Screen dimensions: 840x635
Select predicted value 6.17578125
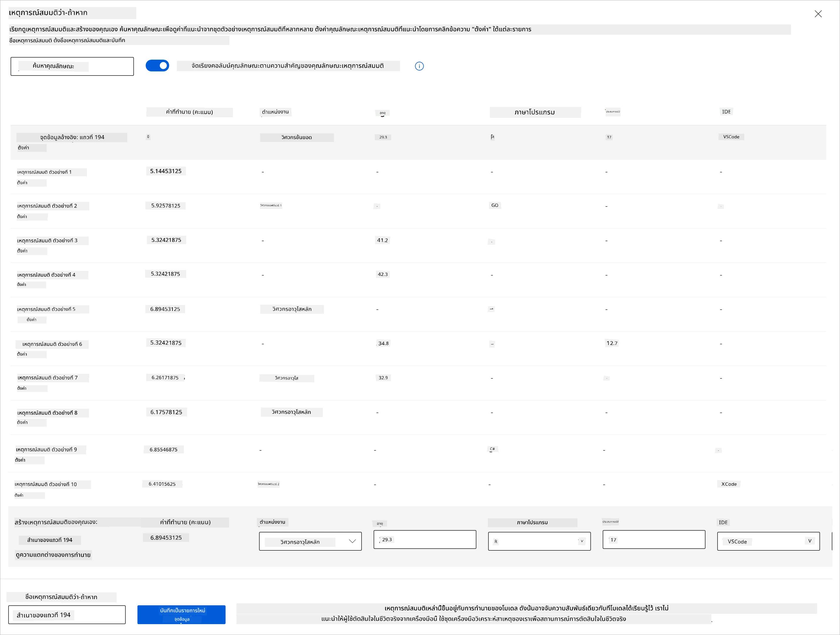tap(166, 412)
